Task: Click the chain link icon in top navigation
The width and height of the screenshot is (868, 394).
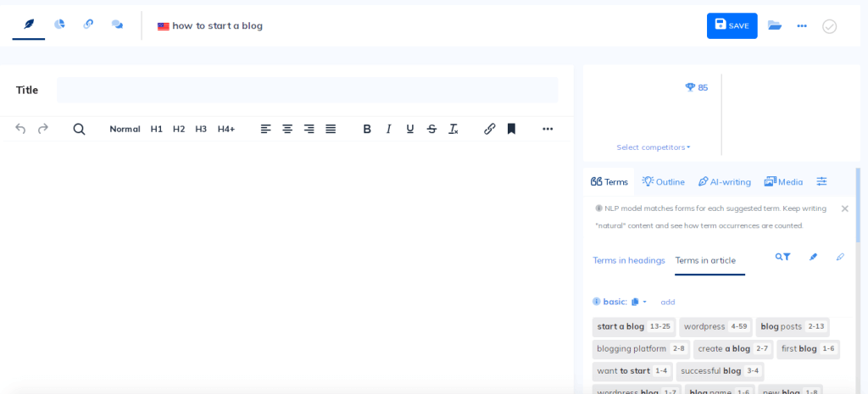Action: click(88, 25)
